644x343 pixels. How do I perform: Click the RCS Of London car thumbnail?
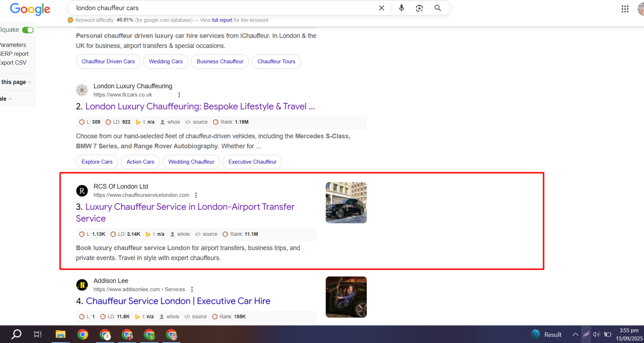(346, 203)
